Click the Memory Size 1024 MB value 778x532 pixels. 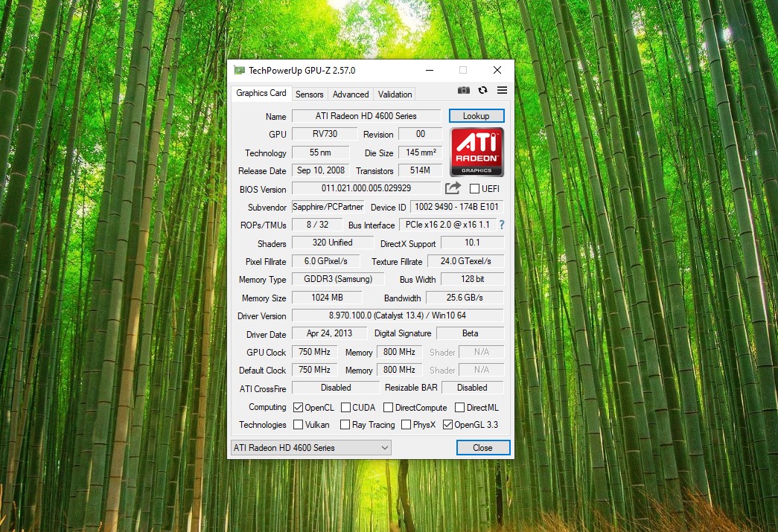327,298
